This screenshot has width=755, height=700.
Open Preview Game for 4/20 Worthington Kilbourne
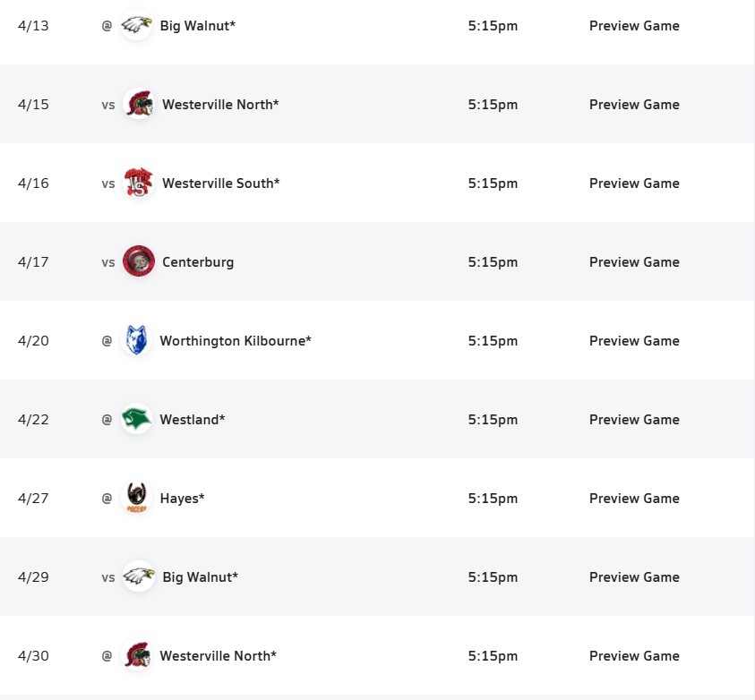click(634, 341)
